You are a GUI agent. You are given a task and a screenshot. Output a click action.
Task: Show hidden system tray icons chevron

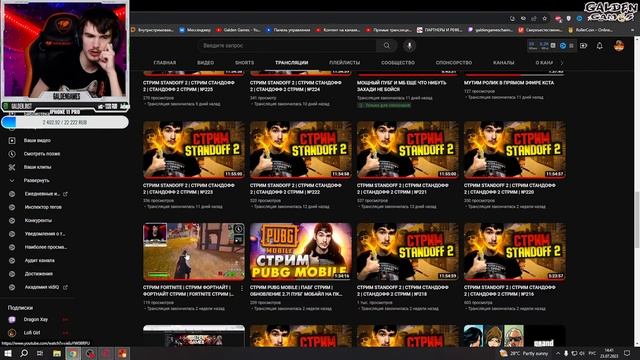point(558,353)
